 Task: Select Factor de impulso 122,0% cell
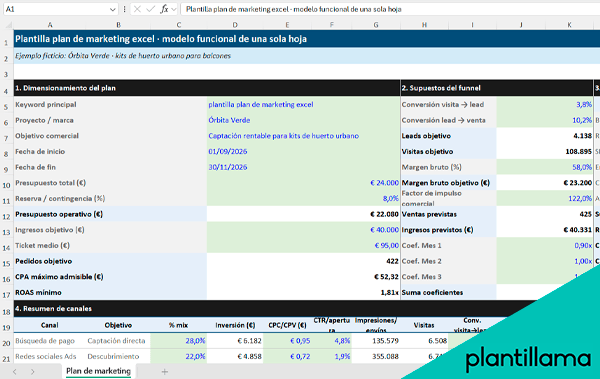point(545,199)
